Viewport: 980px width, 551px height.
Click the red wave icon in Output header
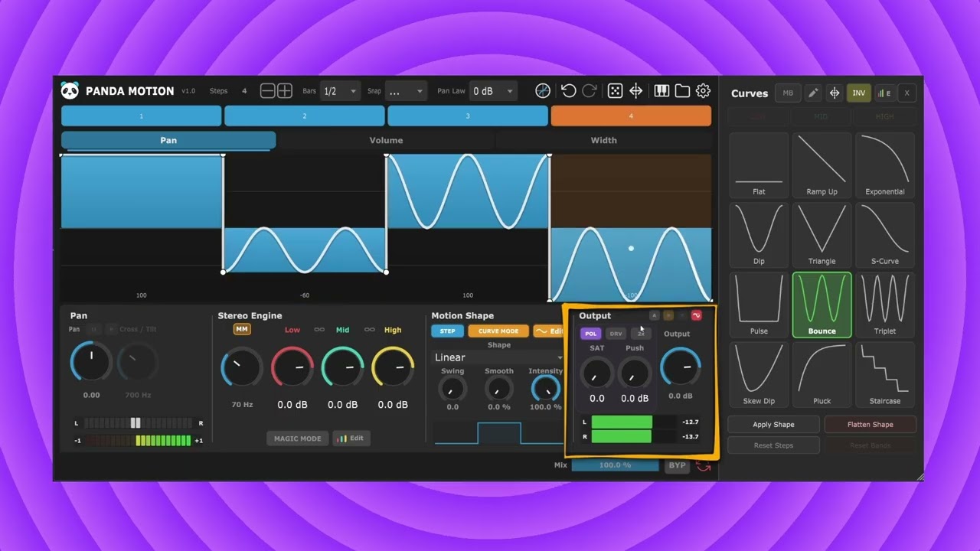(x=696, y=315)
